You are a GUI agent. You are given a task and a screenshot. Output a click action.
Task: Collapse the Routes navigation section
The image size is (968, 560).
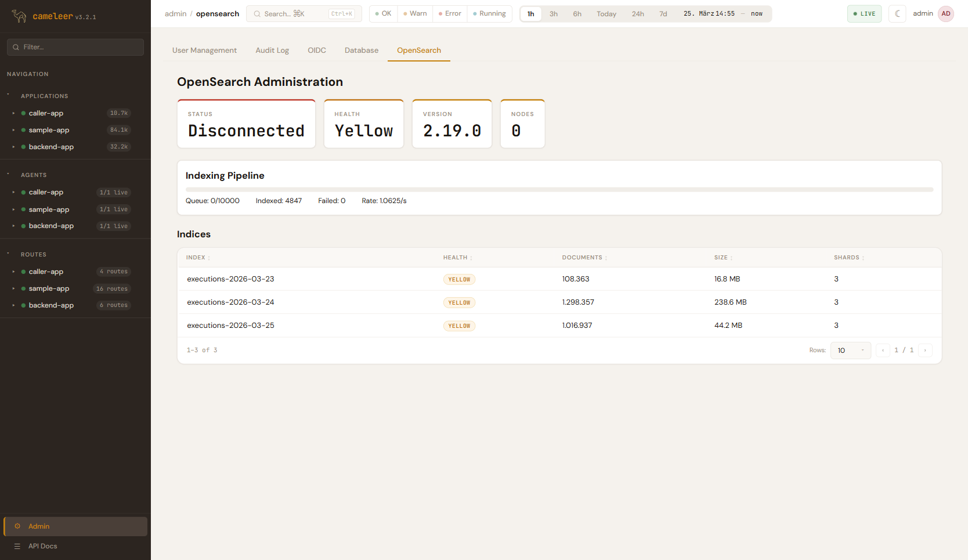(8, 254)
